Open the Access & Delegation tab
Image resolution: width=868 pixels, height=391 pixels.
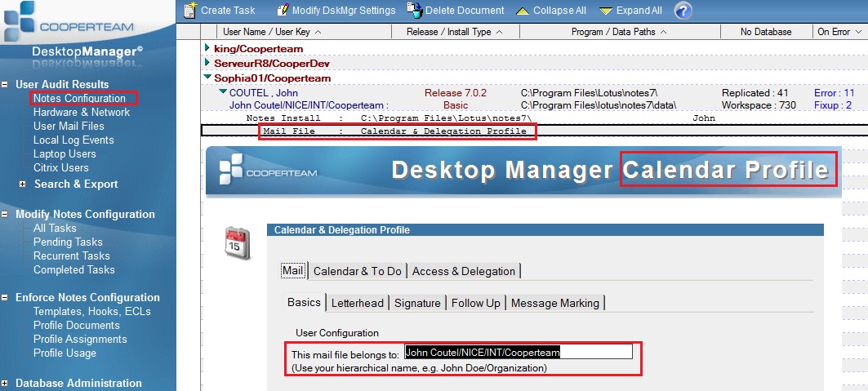pyautogui.click(x=463, y=271)
